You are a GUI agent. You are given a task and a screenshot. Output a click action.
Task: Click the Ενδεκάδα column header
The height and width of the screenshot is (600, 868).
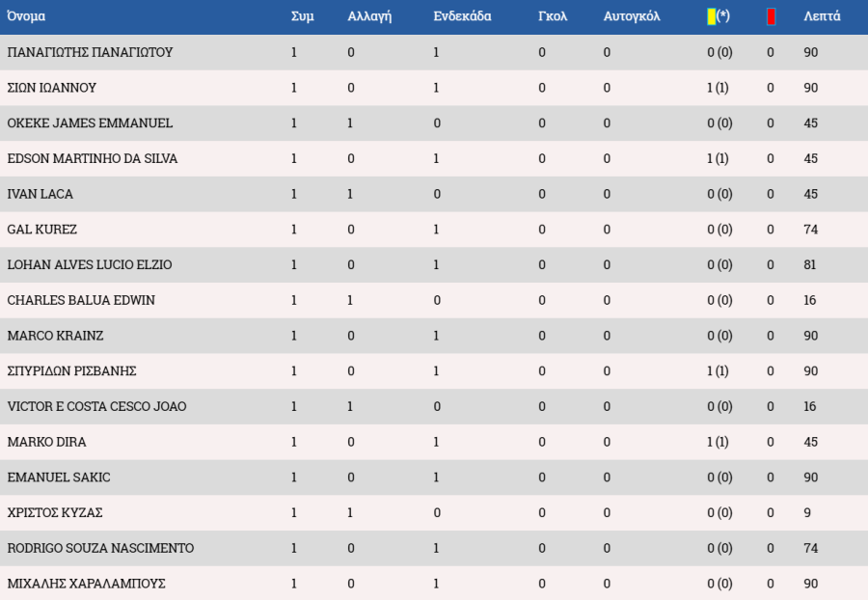pos(462,16)
